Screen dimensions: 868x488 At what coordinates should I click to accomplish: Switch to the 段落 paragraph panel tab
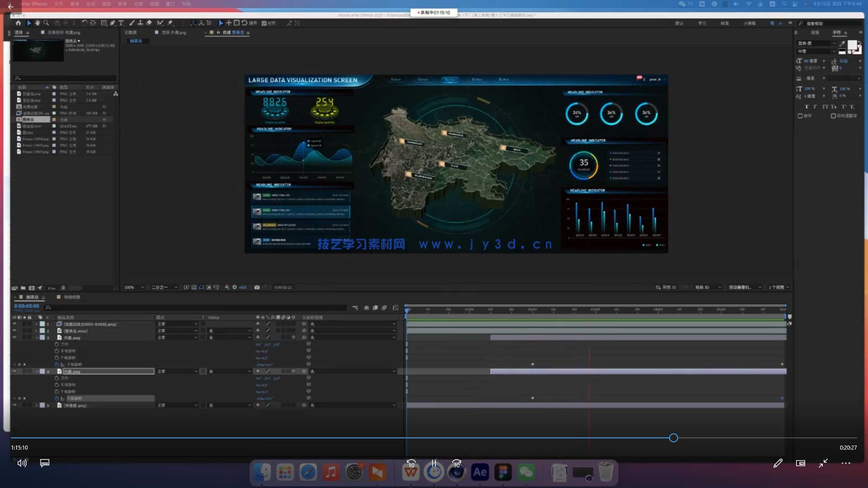pos(815,33)
